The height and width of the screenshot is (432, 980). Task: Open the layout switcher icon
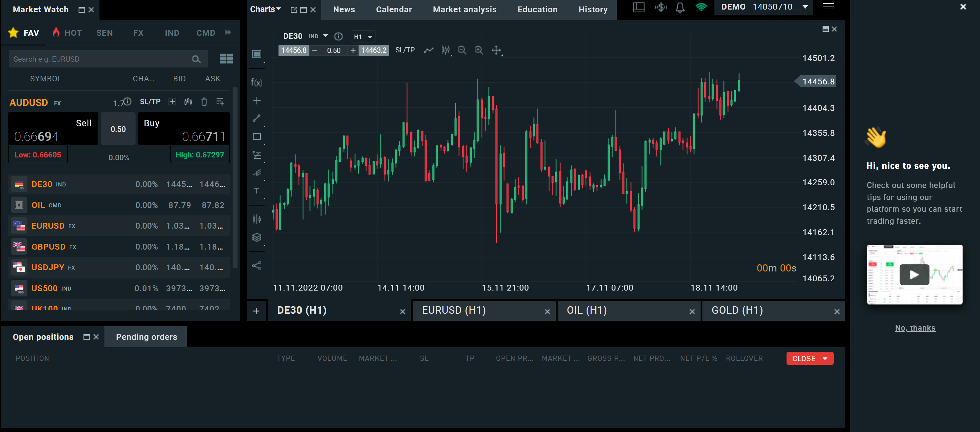point(639,7)
